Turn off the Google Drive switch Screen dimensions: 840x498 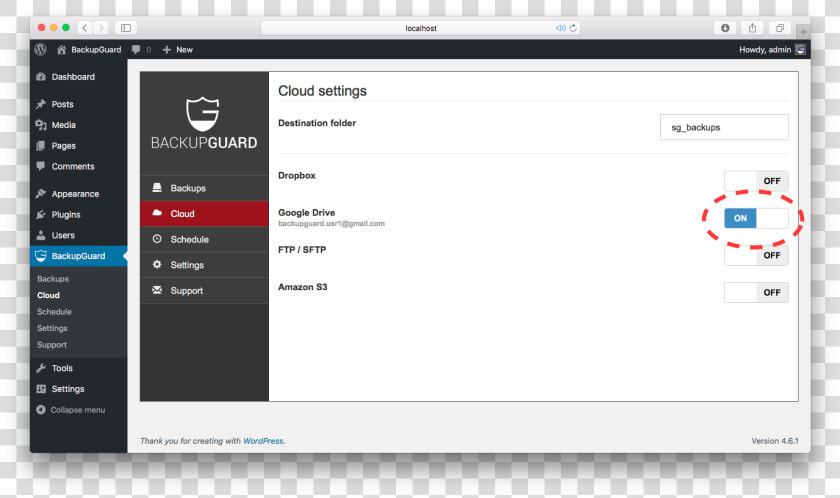click(x=756, y=218)
